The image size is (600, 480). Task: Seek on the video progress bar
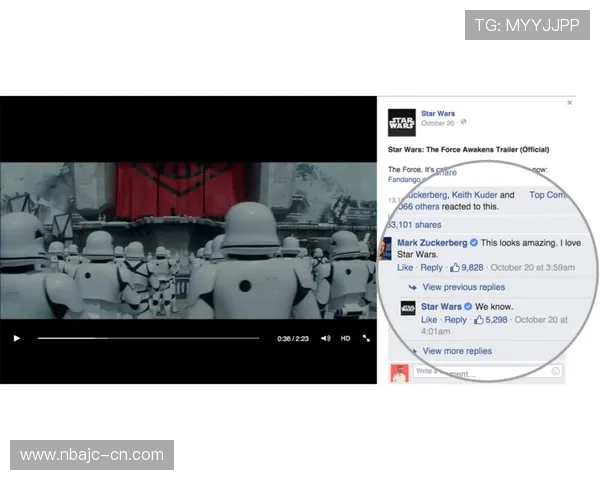point(150,338)
